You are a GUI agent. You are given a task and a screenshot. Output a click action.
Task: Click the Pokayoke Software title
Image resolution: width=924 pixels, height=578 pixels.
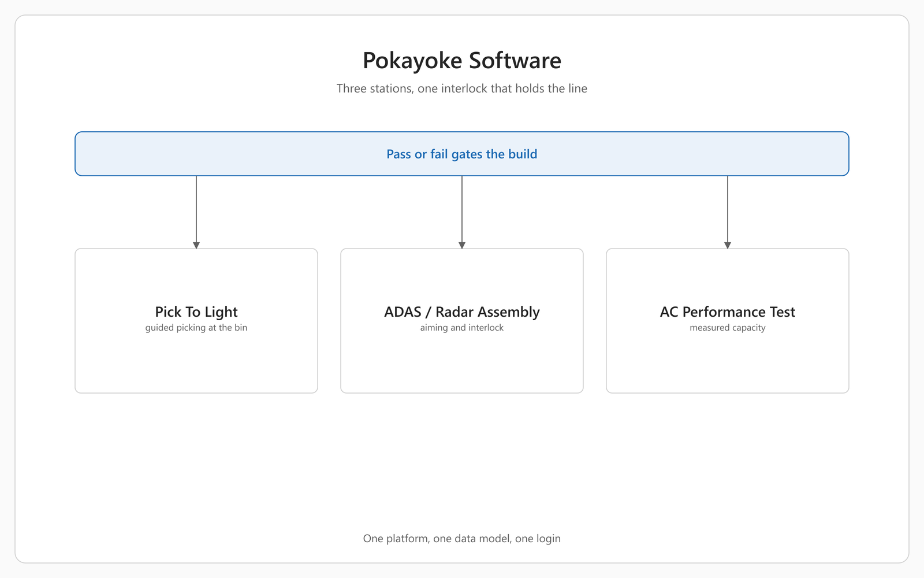[x=462, y=61]
